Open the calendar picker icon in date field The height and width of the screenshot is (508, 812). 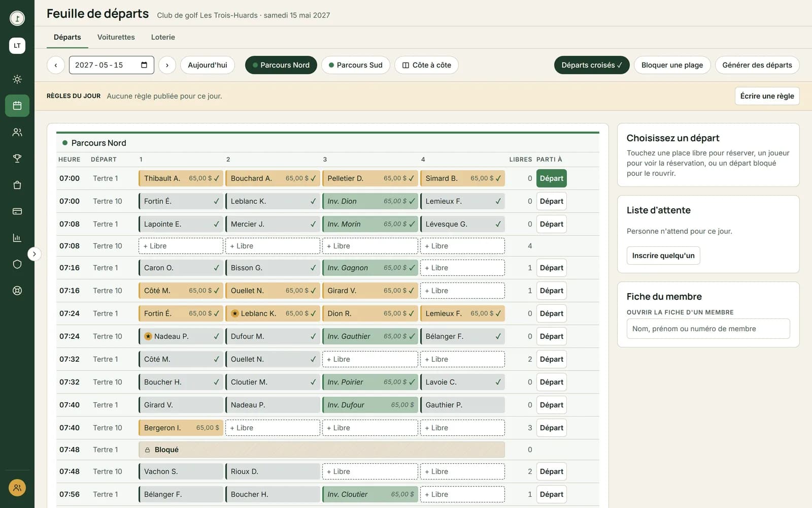(x=144, y=65)
